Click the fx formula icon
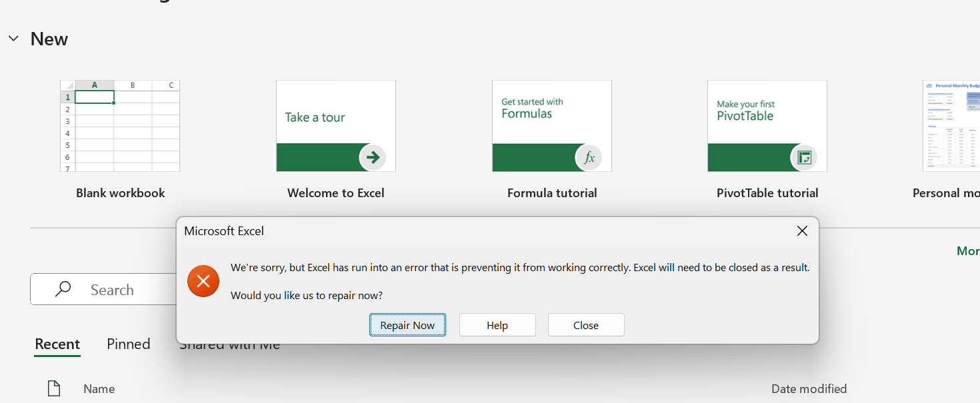This screenshot has width=980, height=403. coord(589,158)
